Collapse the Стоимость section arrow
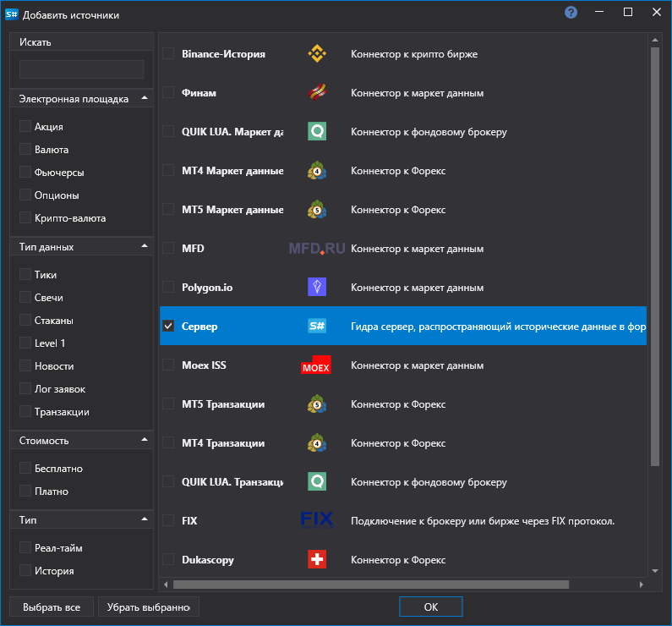Image resolution: width=672 pixels, height=626 pixels. [x=145, y=440]
